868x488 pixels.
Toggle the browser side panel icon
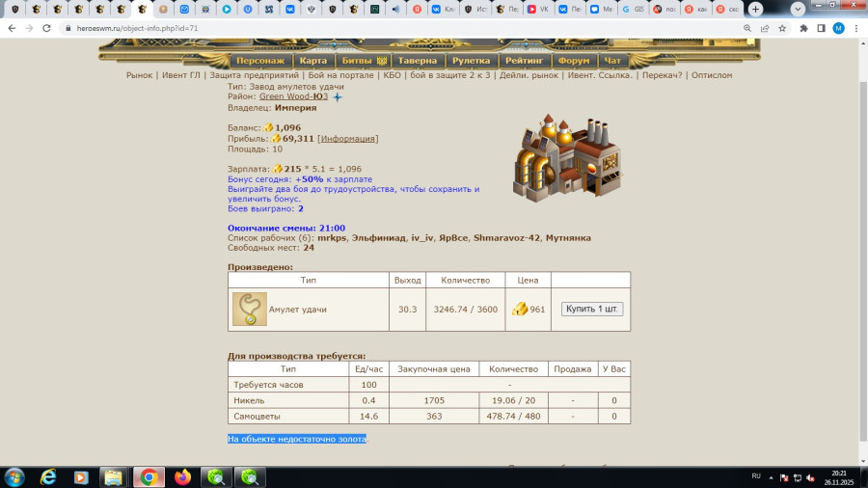tap(821, 28)
